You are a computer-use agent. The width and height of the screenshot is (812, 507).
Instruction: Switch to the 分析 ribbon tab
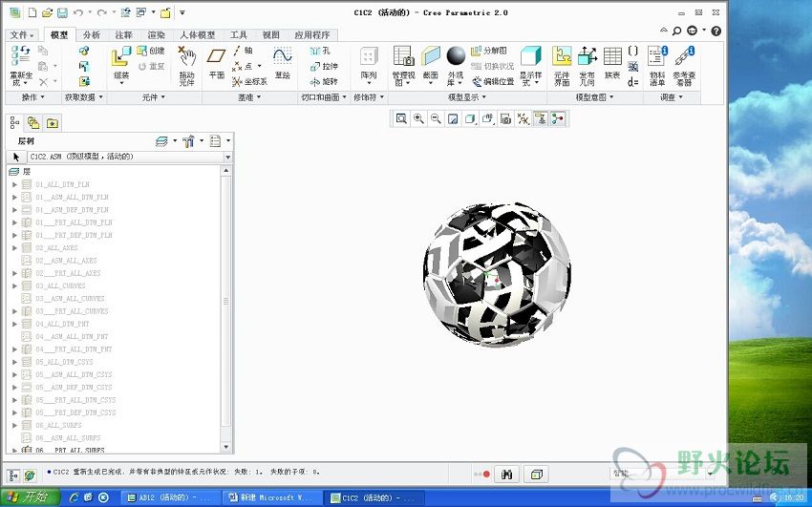tap(92, 34)
